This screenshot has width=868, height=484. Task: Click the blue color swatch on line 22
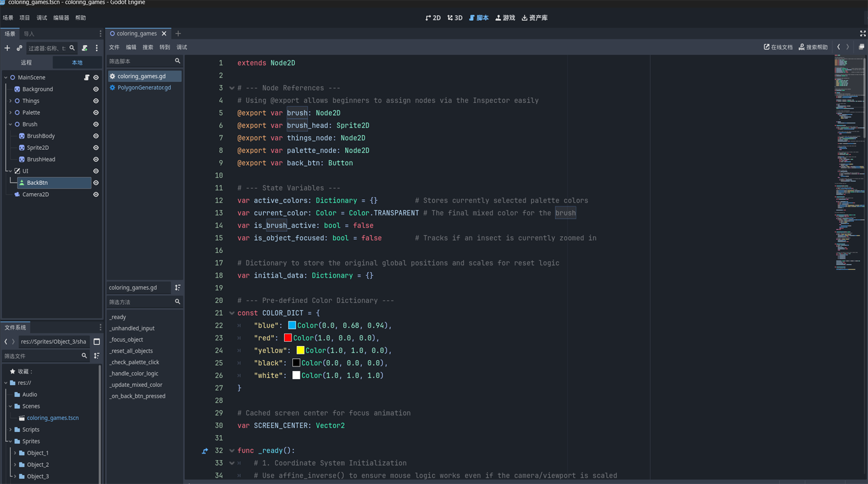pos(292,325)
